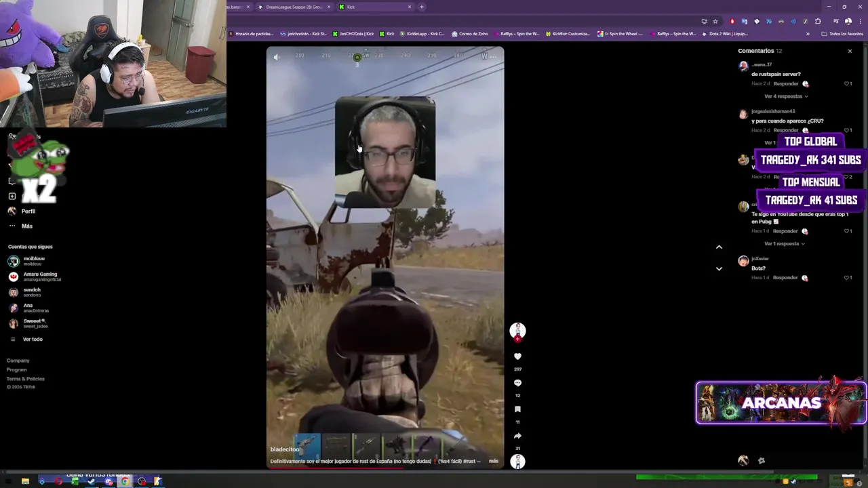
Task: Open bladecitoo's profile avatar beside the video
Action: 517,330
